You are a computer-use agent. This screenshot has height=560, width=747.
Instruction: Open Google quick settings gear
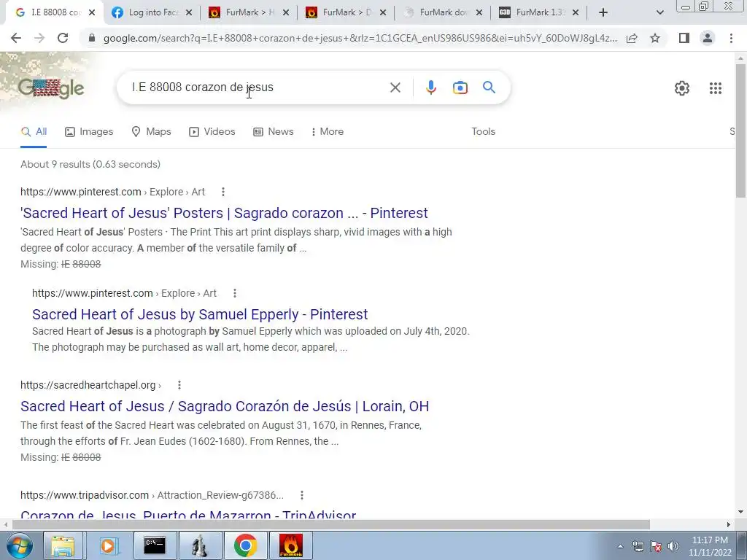click(682, 88)
